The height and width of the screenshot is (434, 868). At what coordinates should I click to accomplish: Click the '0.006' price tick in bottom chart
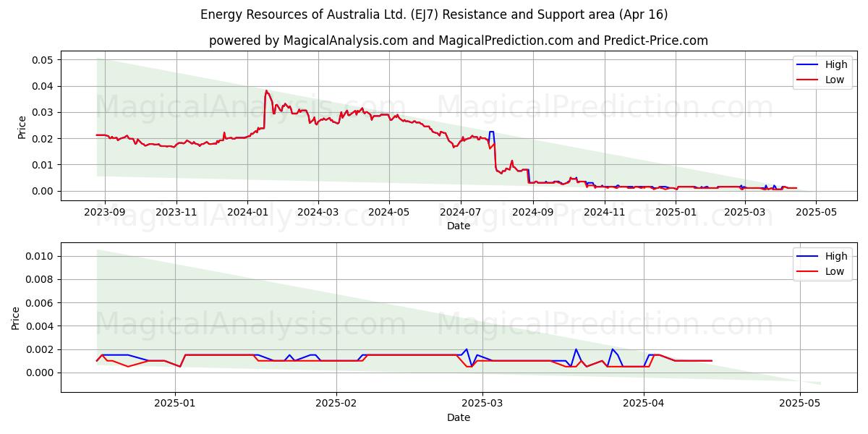click(39, 303)
